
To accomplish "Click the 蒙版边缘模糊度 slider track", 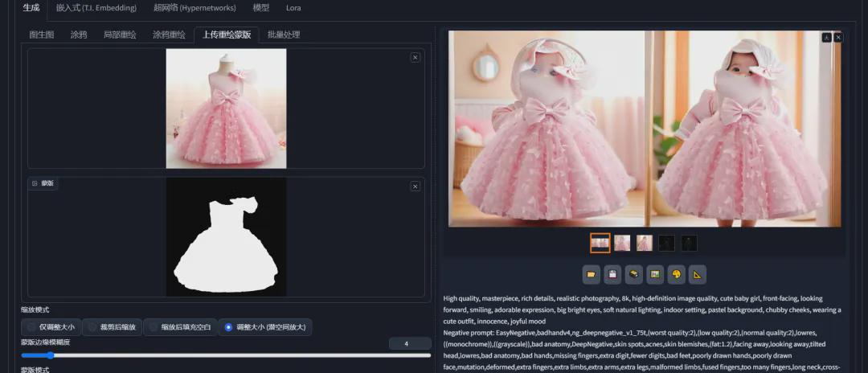I will point(226,355).
